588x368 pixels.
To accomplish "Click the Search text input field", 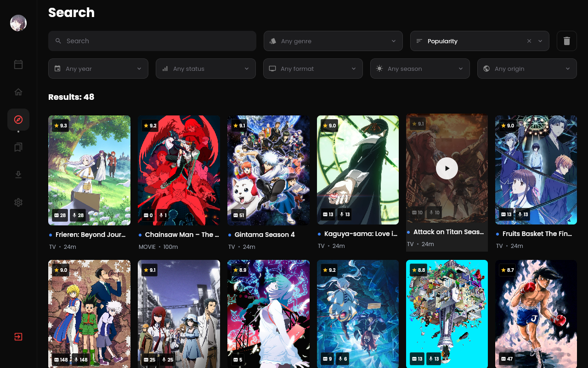I will 156,41.
